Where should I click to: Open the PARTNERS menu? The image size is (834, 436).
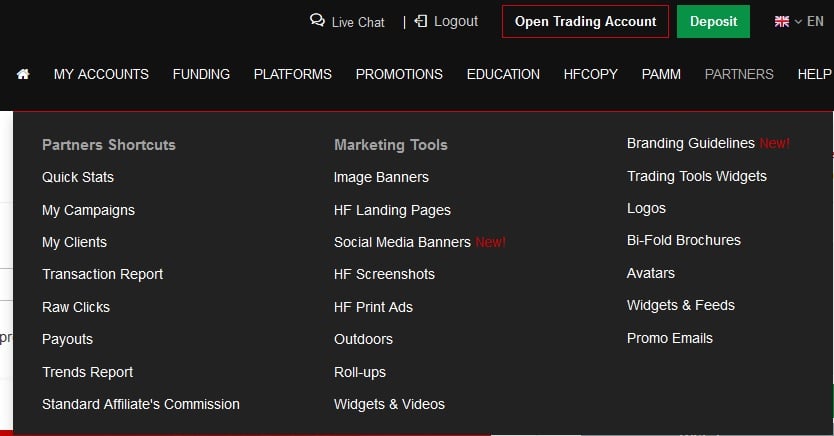pyautogui.click(x=739, y=74)
